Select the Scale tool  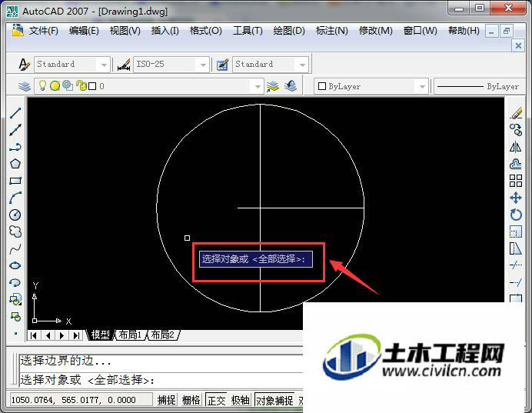pyautogui.click(x=516, y=231)
